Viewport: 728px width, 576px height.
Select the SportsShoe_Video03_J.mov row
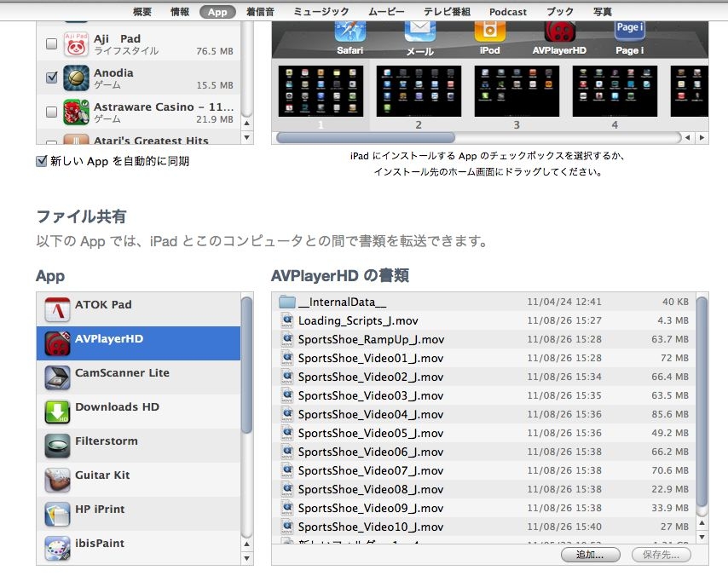(x=484, y=395)
